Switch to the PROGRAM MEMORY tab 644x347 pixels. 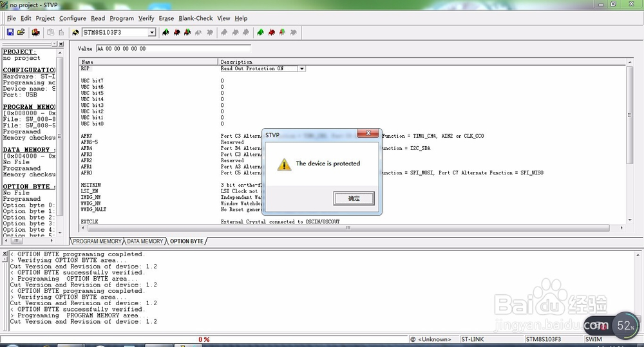tap(97, 241)
